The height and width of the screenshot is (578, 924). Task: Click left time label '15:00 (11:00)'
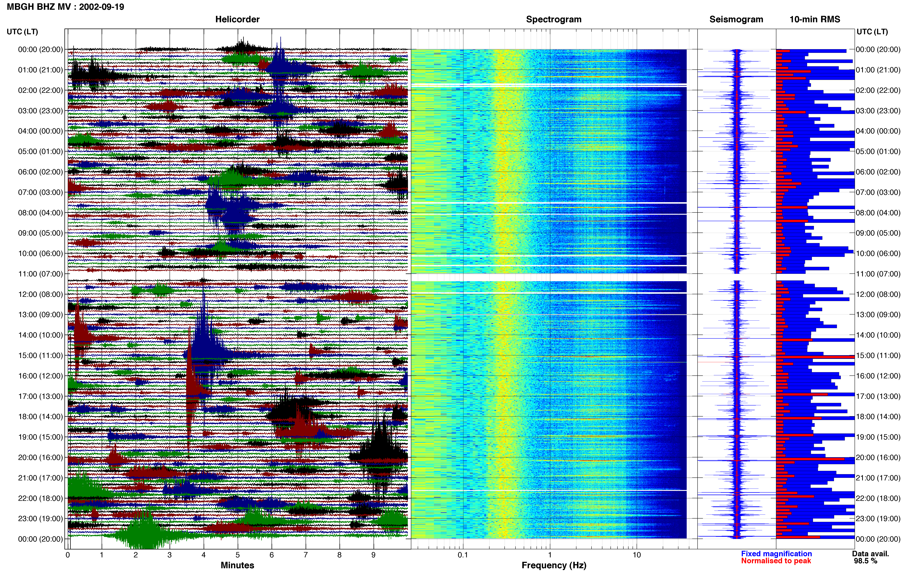coord(41,356)
